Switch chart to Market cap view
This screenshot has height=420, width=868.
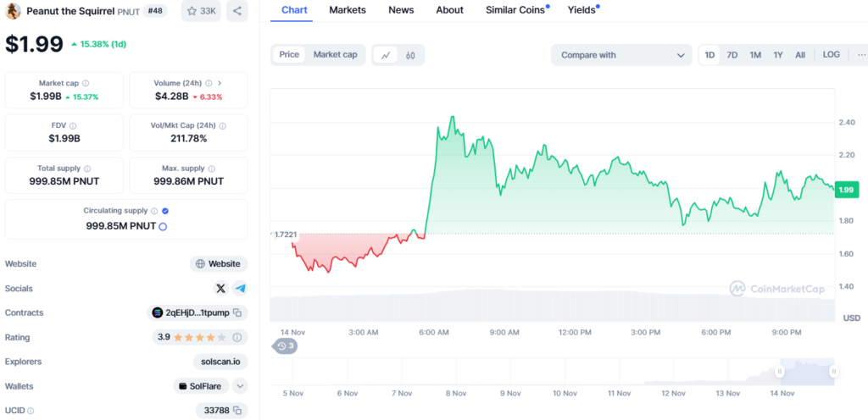[336, 55]
